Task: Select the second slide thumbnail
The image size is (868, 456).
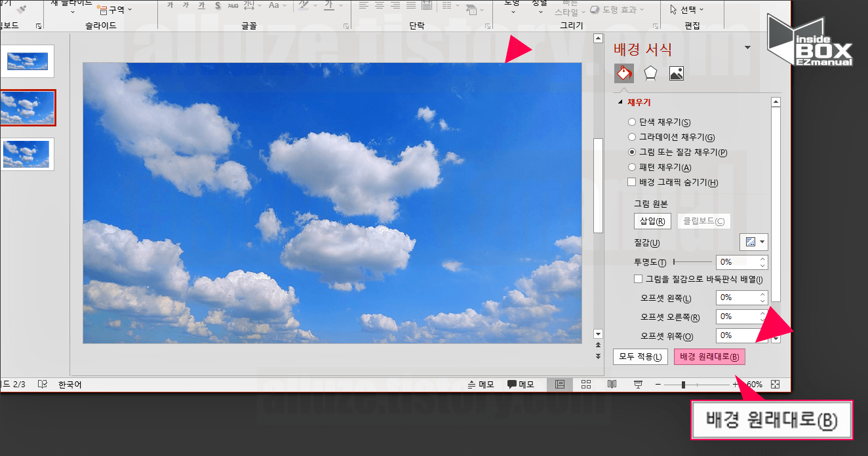Action: click(28, 108)
